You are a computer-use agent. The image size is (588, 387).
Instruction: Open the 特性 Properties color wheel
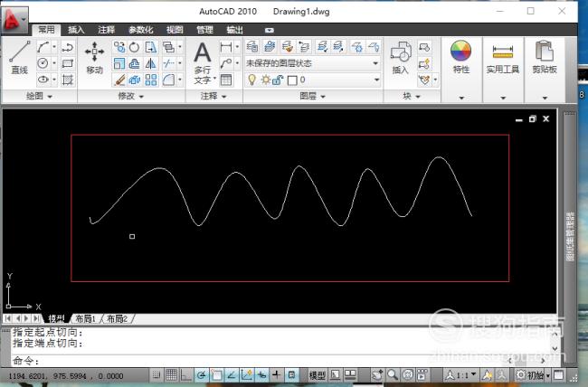point(460,57)
